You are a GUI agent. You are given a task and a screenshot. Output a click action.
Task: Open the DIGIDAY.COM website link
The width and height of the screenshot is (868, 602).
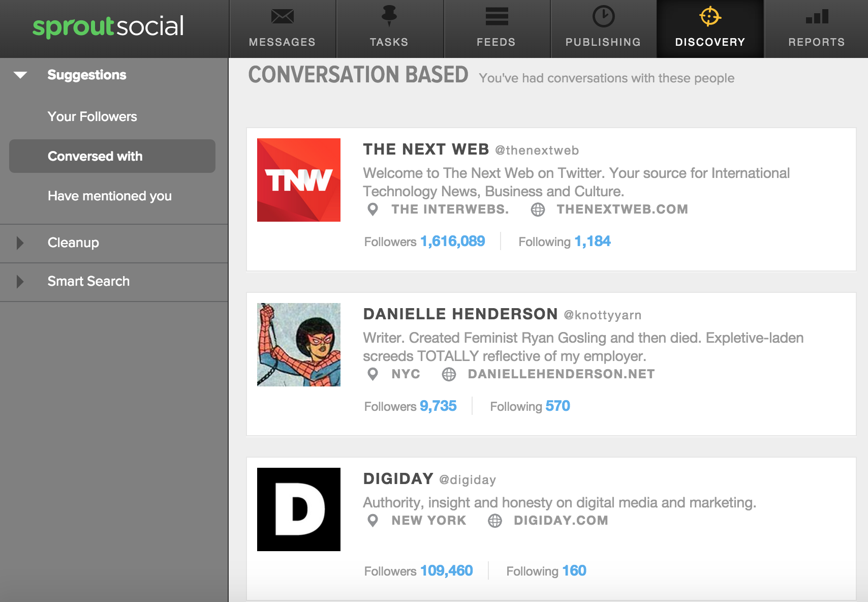[x=561, y=521]
